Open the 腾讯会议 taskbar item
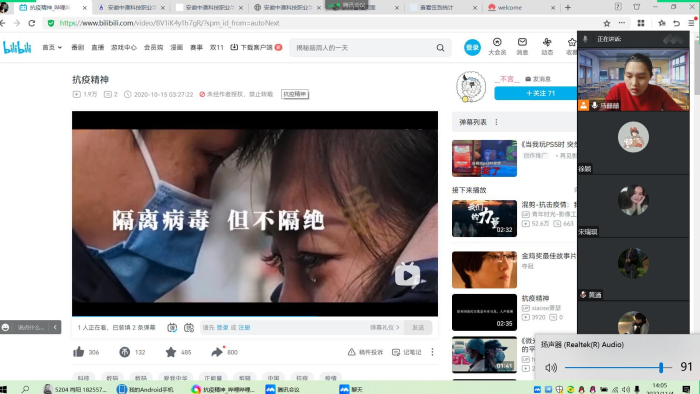Screen dimensions: 700x394 click(283, 389)
